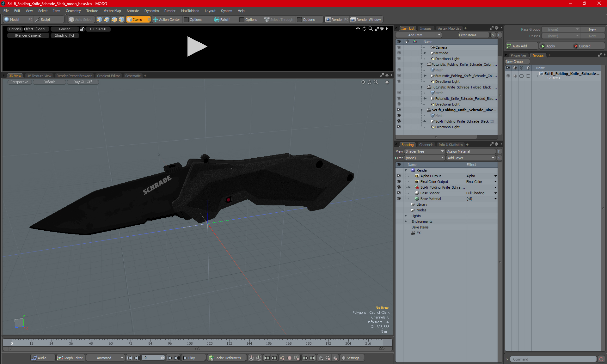
Task: Click pan move icon in 3D viewport
Action: (363, 82)
